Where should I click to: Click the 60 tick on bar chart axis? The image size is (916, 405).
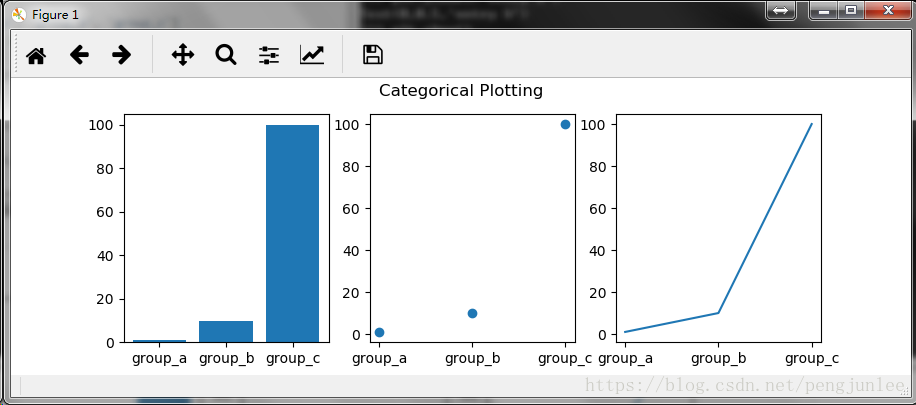click(x=105, y=212)
